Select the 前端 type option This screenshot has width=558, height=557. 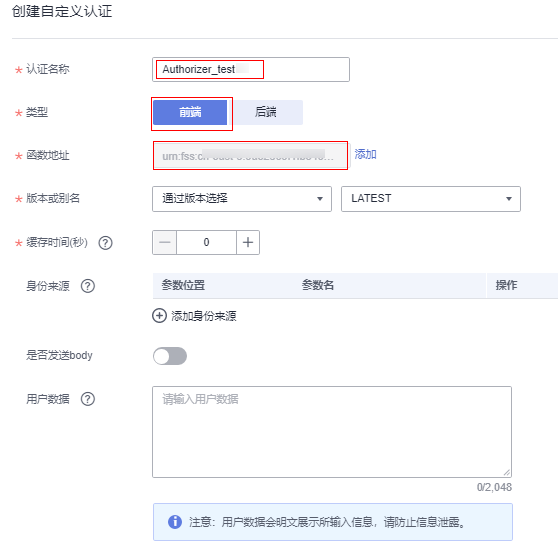[x=190, y=112]
